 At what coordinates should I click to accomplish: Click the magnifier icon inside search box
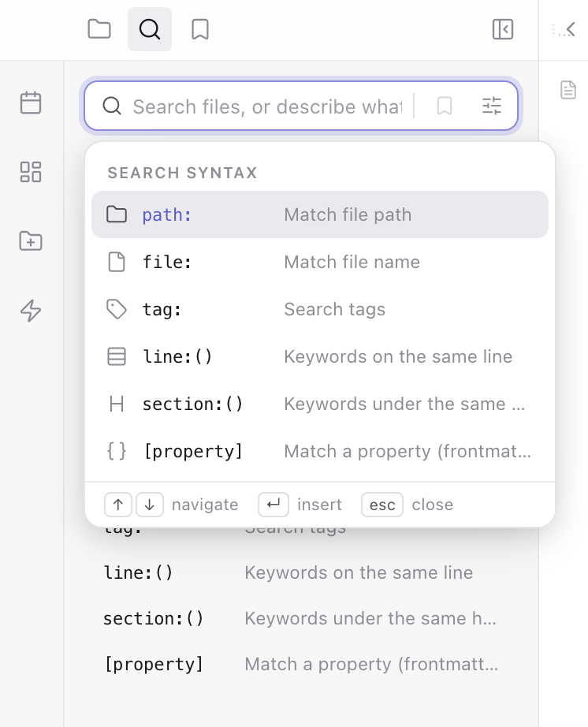(x=112, y=106)
